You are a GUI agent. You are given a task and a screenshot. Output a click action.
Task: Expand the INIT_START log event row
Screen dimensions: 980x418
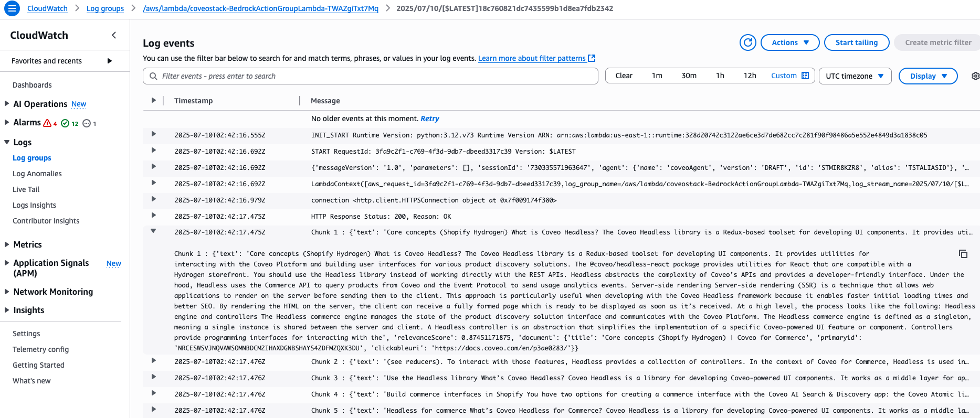153,134
